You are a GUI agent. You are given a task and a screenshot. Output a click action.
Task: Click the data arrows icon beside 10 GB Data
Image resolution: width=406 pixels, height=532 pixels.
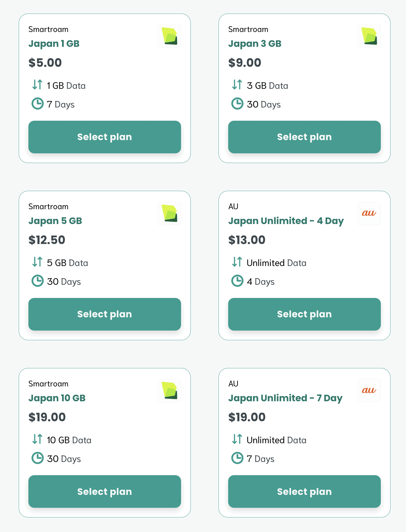pos(37,439)
